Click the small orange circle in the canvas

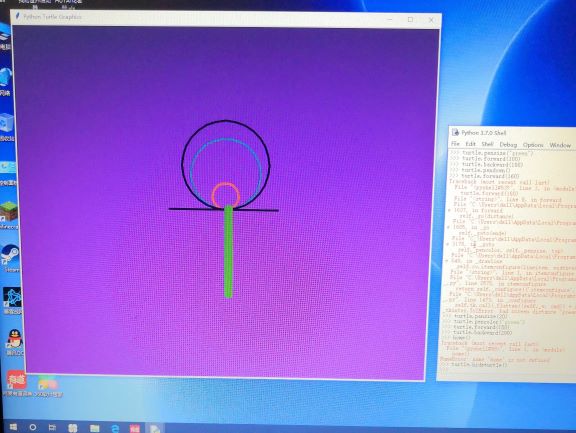pyautogui.click(x=226, y=195)
